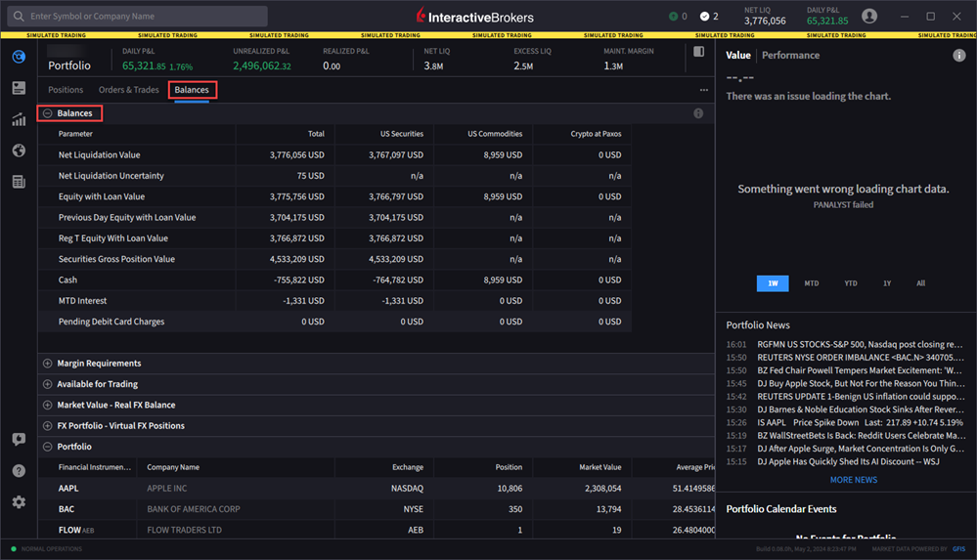
Task: Open settings gear in the sidebar
Action: [x=19, y=501]
